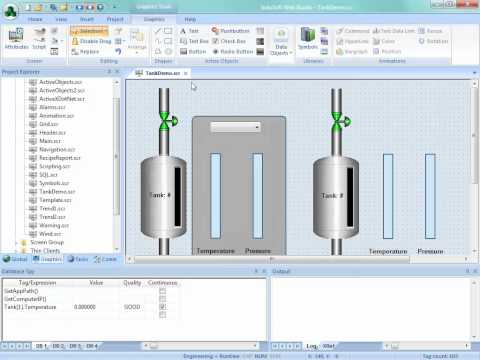Switch to the Home ribbon tab
The height and width of the screenshot is (360, 480).
(x=35, y=19)
